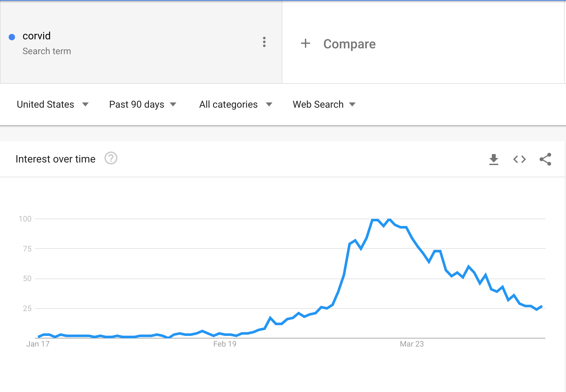Viewport: 566px width, 392px height.
Task: Edit the corvid search term field
Action: (x=37, y=36)
